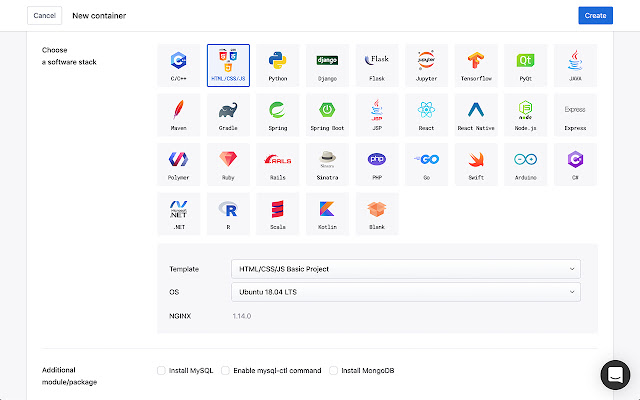This screenshot has width=640, height=400.
Task: Click the NGINX version 1.14.0 text
Action: 242,316
